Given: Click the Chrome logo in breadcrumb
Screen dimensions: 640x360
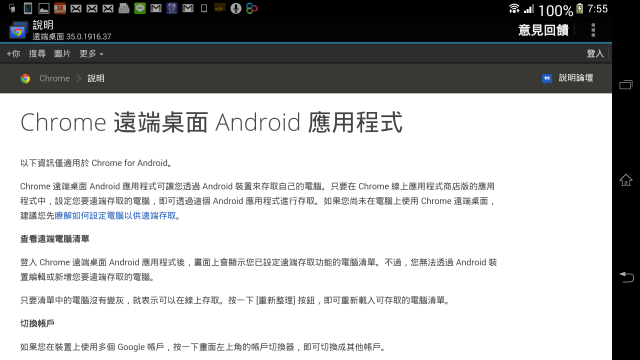Looking at the screenshot, I should (x=25, y=78).
